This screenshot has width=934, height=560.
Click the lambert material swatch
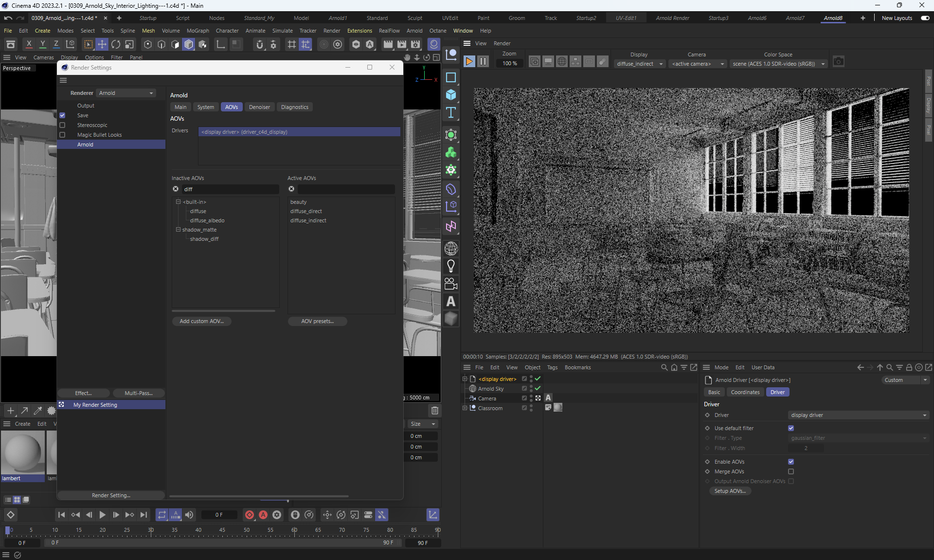pos(22,453)
